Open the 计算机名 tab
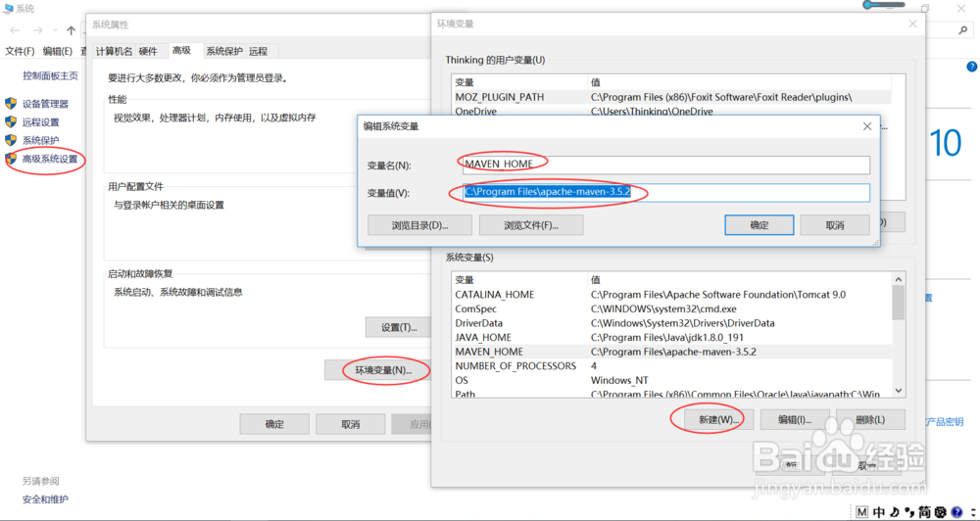 point(114,51)
